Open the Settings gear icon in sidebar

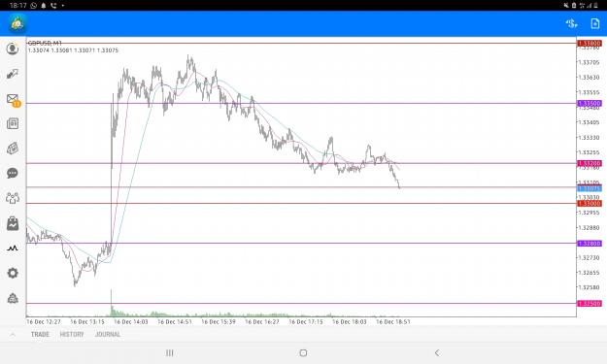(13, 273)
